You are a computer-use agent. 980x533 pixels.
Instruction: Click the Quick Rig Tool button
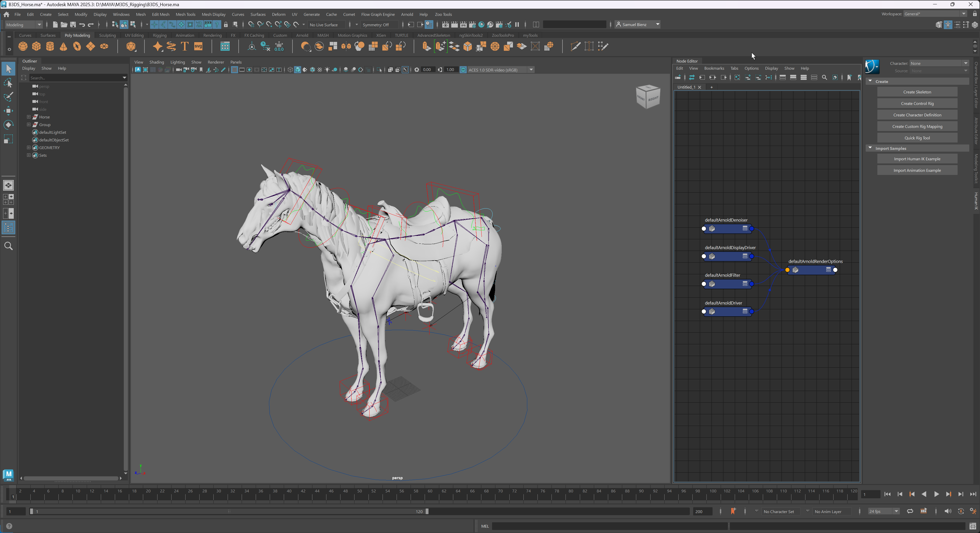917,138
